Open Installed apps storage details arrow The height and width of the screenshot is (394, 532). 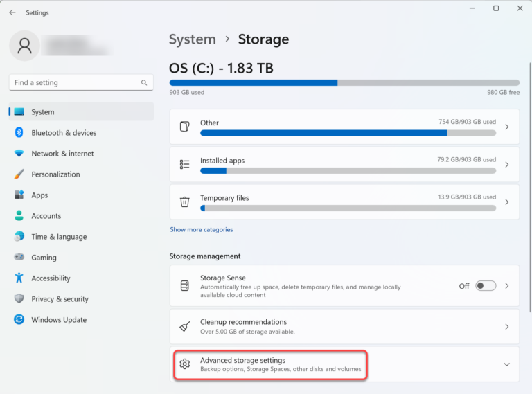506,165
